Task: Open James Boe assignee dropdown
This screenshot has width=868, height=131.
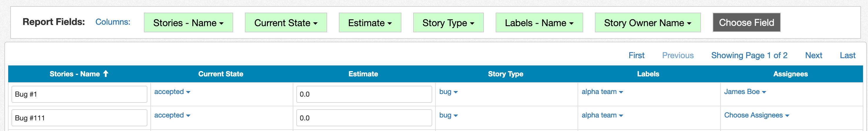Action: coord(745,92)
